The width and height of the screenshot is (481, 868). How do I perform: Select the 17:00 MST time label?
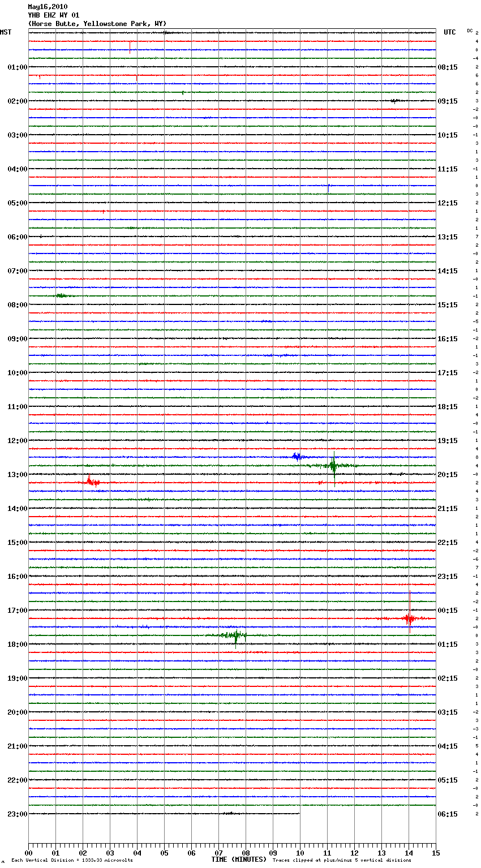[18, 611]
